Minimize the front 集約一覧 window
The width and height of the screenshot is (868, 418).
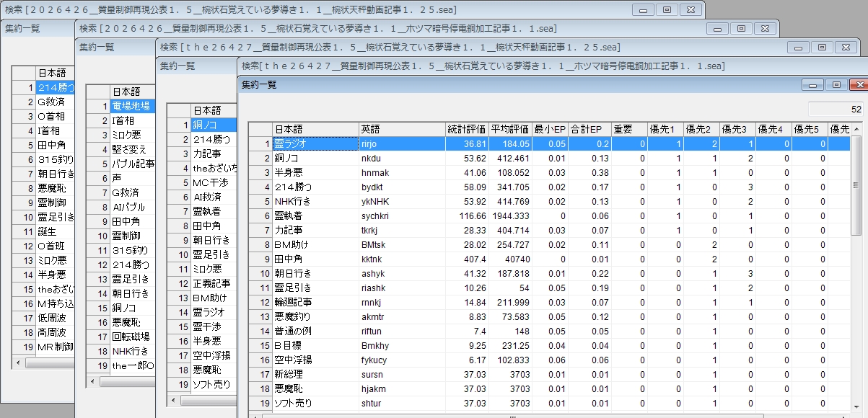[x=813, y=84]
